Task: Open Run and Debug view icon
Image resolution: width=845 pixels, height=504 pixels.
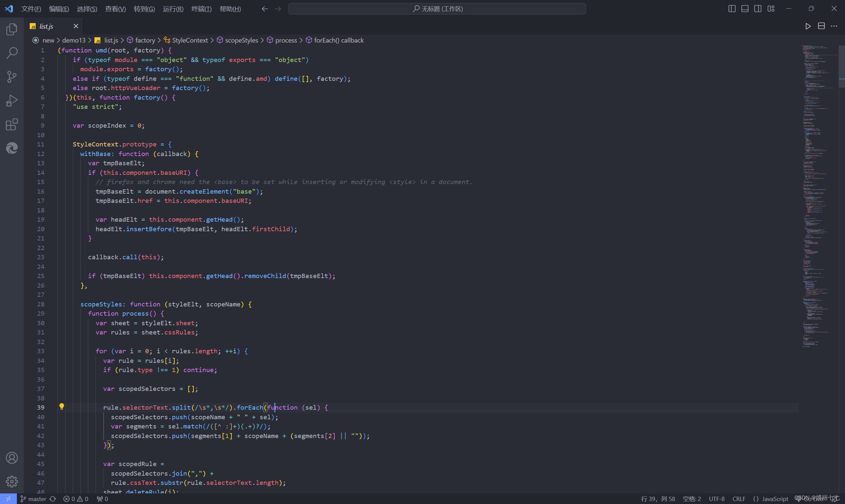Action: pyautogui.click(x=12, y=101)
